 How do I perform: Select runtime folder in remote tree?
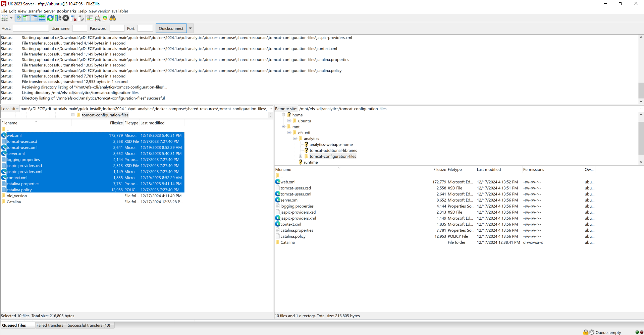tap(311, 162)
